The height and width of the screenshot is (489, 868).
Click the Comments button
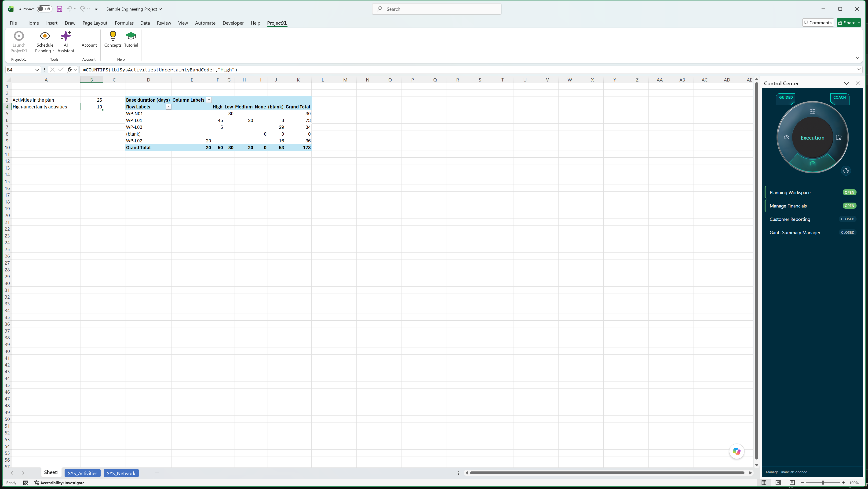[818, 22]
